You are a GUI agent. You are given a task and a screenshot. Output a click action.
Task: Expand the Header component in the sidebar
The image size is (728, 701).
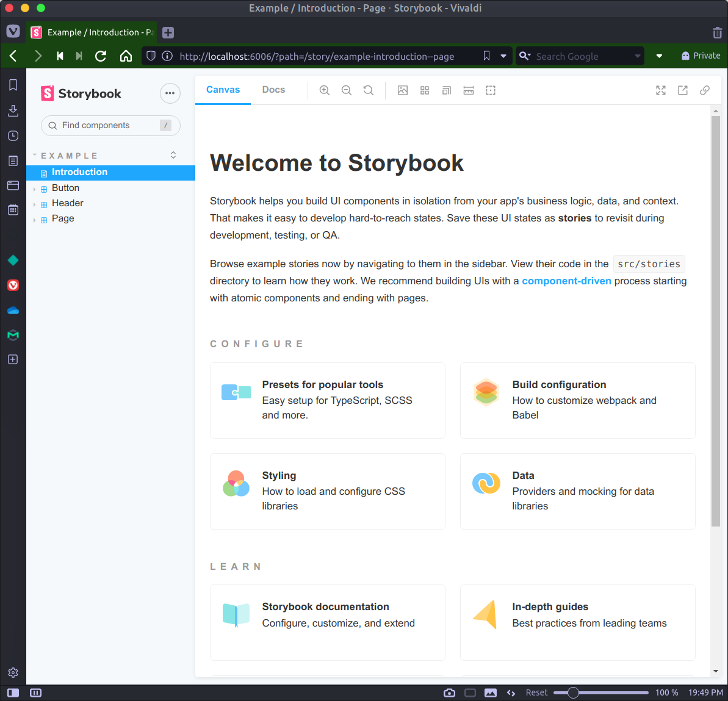(67, 203)
